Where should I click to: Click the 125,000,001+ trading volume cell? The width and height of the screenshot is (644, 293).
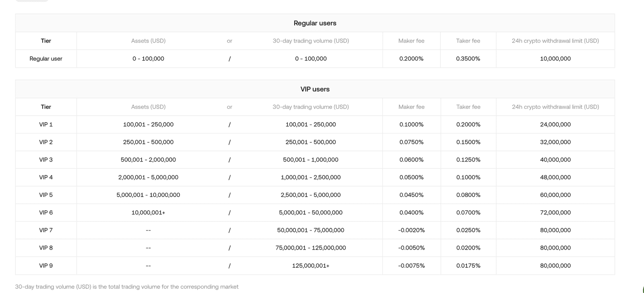pyautogui.click(x=311, y=266)
